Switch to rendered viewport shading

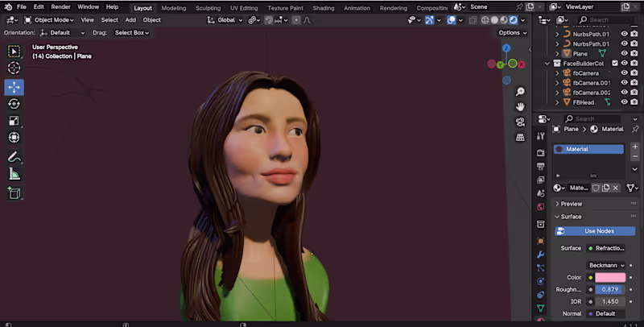514,20
